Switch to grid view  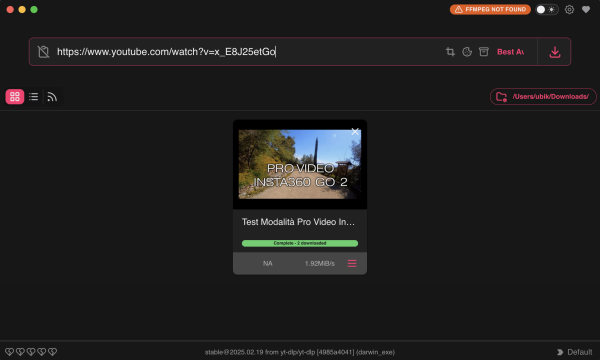click(15, 97)
